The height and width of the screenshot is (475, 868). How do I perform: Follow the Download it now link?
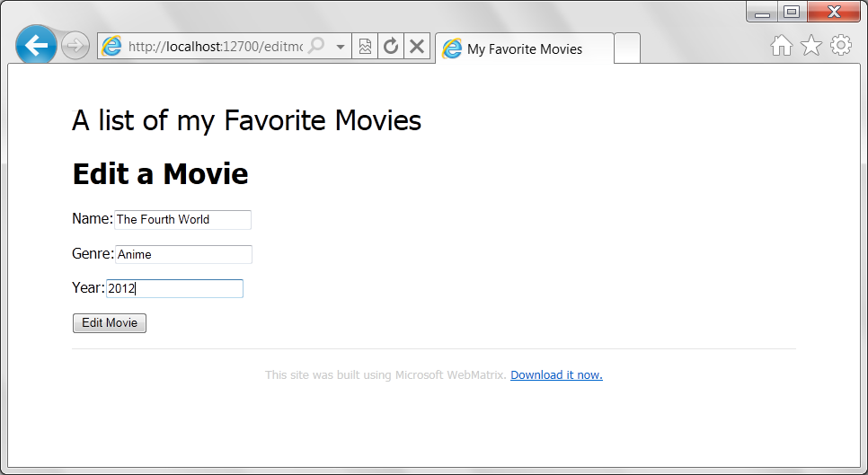point(556,375)
